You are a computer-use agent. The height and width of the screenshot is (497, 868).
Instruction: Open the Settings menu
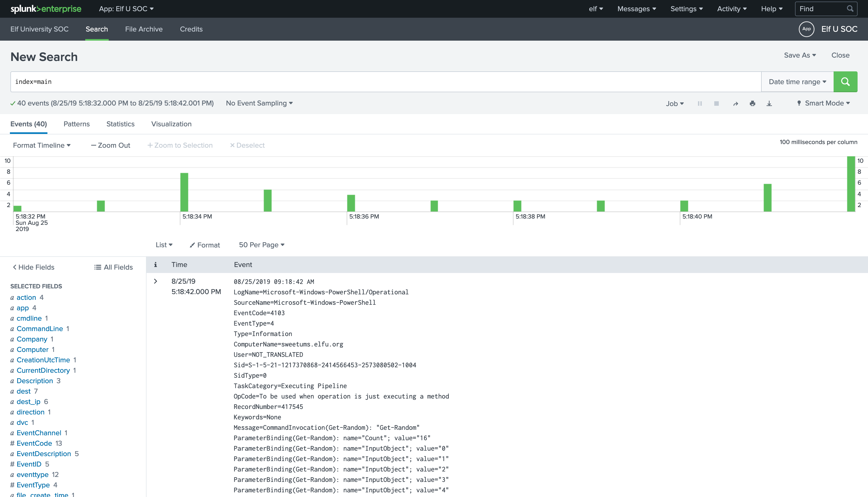[686, 9]
